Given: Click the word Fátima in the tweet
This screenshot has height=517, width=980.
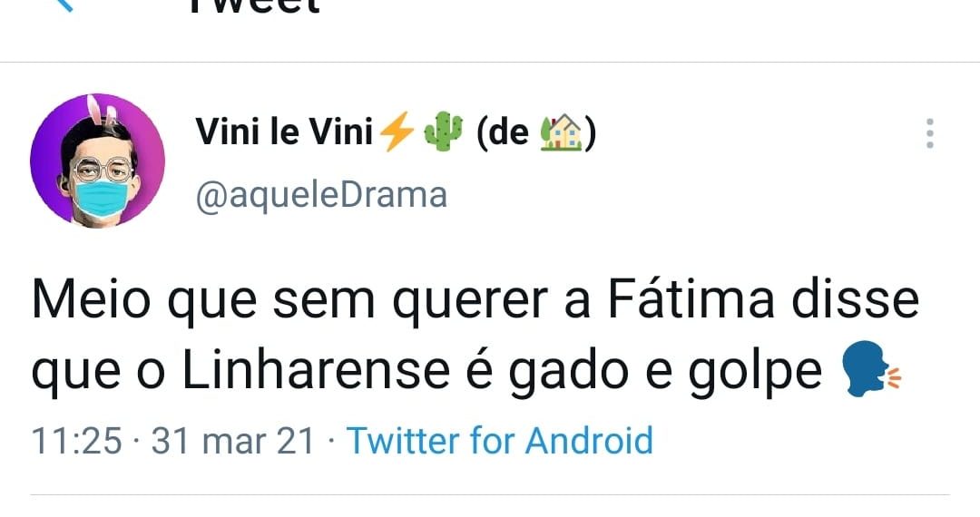Looking at the screenshot, I should [691, 300].
